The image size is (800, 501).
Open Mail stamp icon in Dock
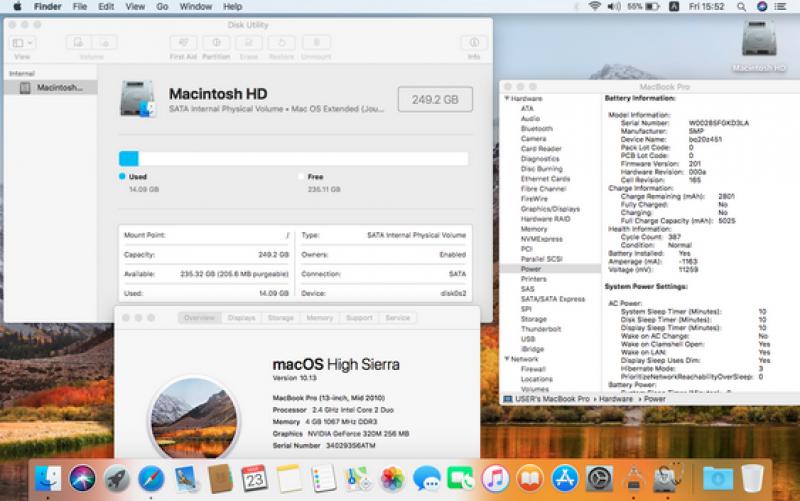point(186,479)
